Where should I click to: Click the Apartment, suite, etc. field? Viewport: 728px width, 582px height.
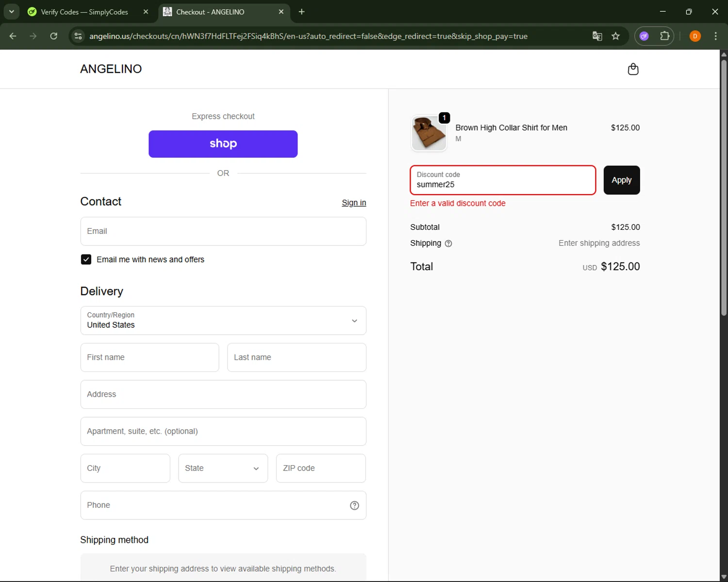coord(223,432)
